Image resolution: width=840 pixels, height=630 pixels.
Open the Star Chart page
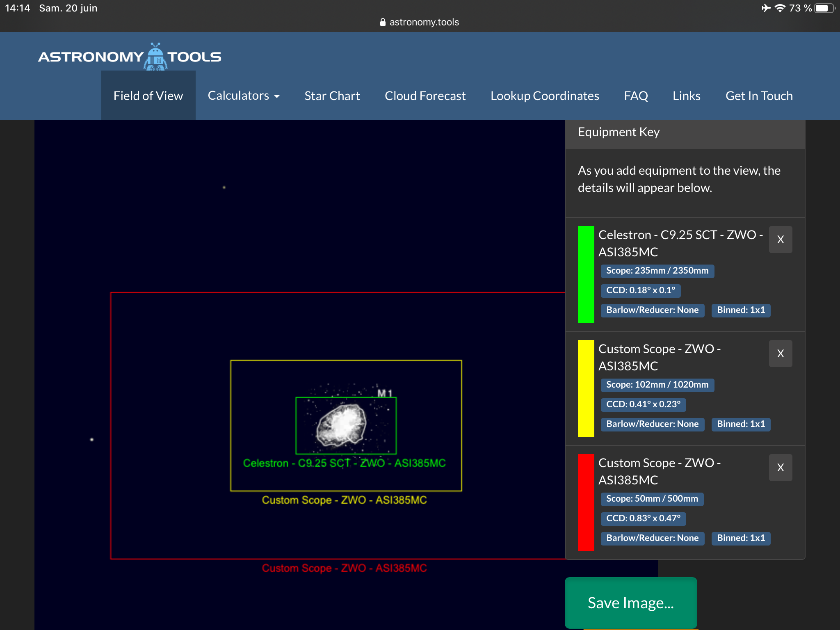tap(332, 96)
